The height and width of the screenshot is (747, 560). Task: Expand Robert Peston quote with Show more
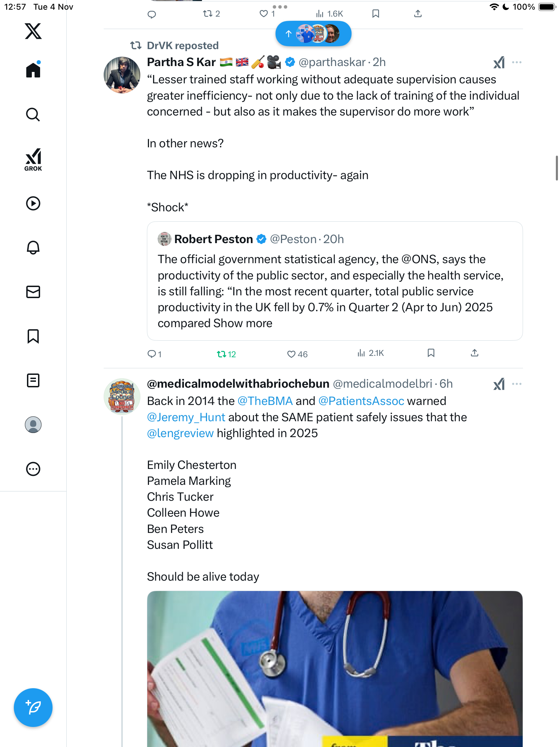[243, 323]
